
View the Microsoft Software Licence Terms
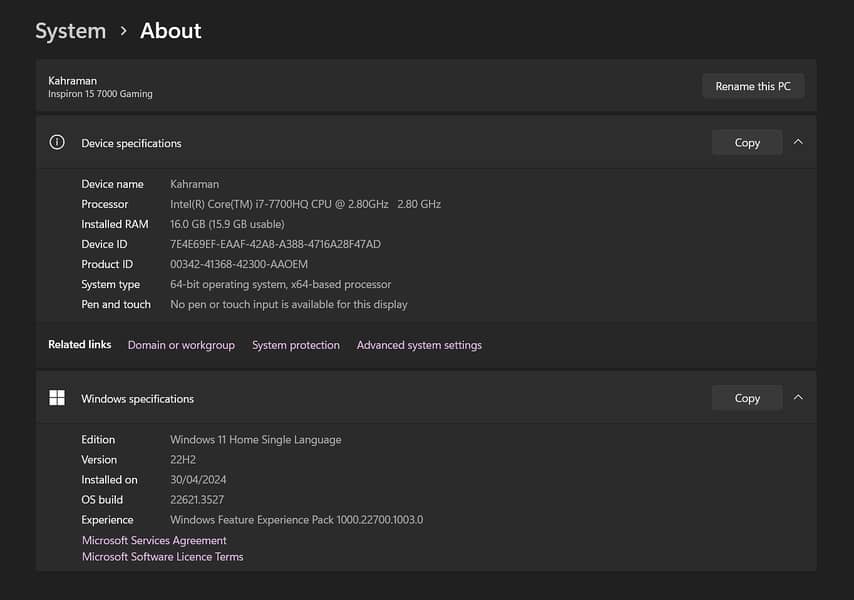pos(162,557)
